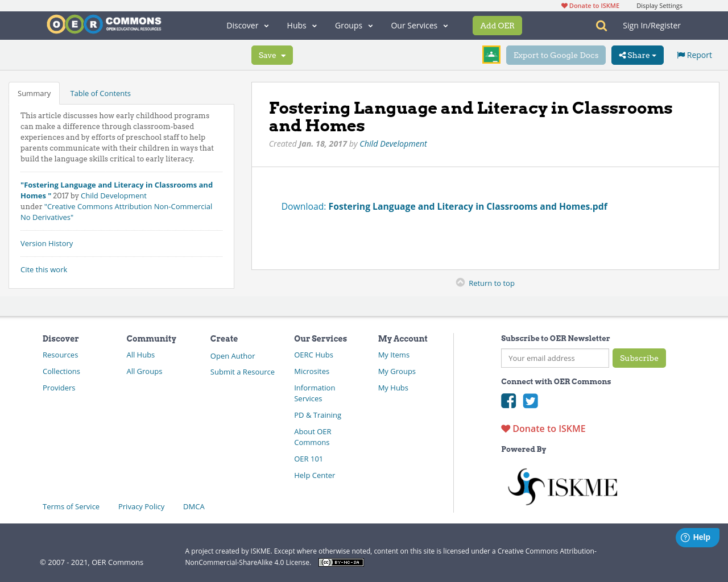Open the Hubs navigation menu

[301, 26]
